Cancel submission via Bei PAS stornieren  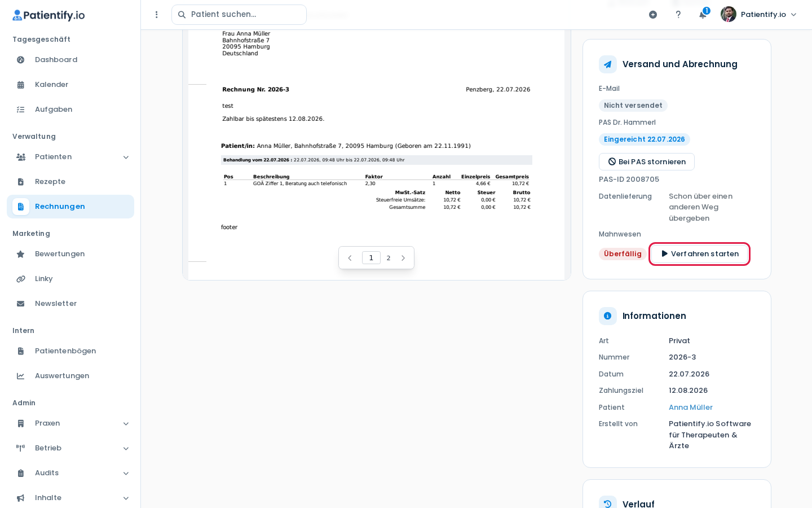(x=647, y=162)
